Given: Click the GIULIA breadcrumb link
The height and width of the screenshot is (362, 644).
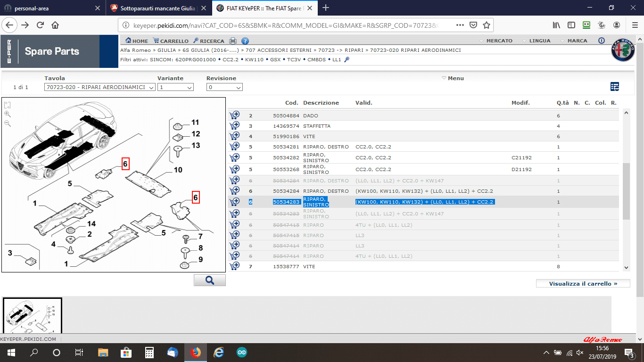Looking at the screenshot, I should pyautogui.click(x=167, y=50).
